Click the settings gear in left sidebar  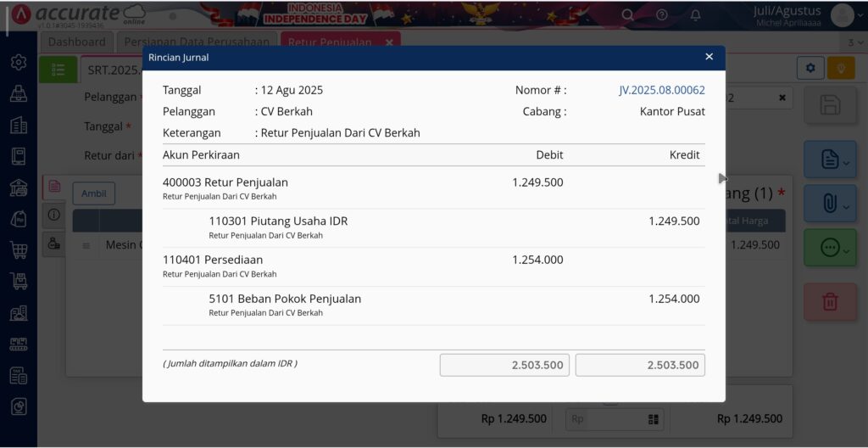coord(19,62)
